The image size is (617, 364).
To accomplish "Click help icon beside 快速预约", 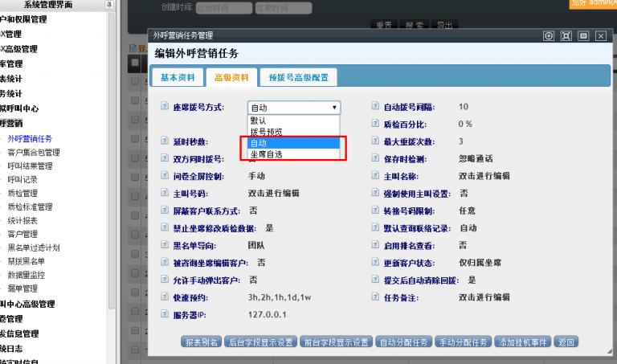I will pos(165,297).
